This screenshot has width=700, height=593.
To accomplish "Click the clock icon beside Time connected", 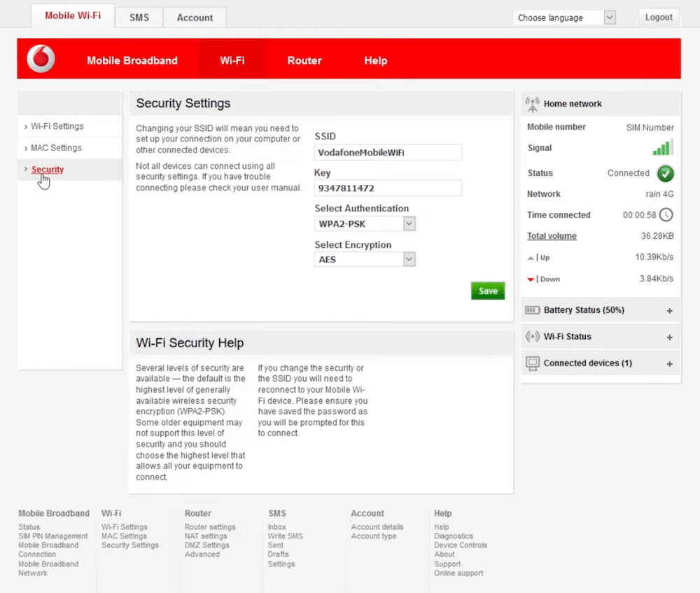I will (666, 215).
